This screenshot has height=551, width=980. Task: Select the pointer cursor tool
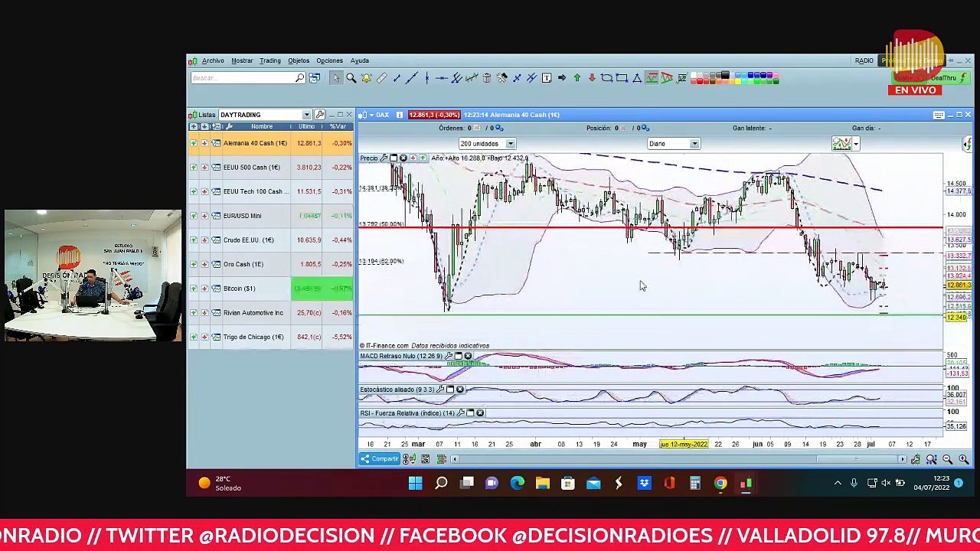(x=336, y=78)
